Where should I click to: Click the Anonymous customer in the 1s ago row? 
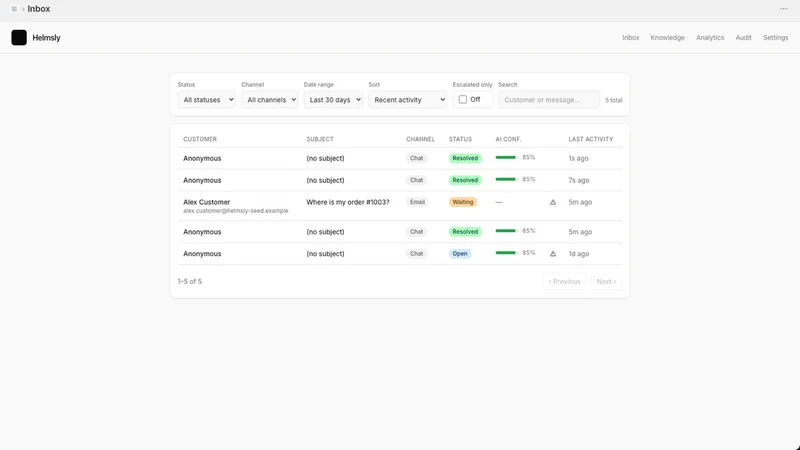click(x=202, y=158)
